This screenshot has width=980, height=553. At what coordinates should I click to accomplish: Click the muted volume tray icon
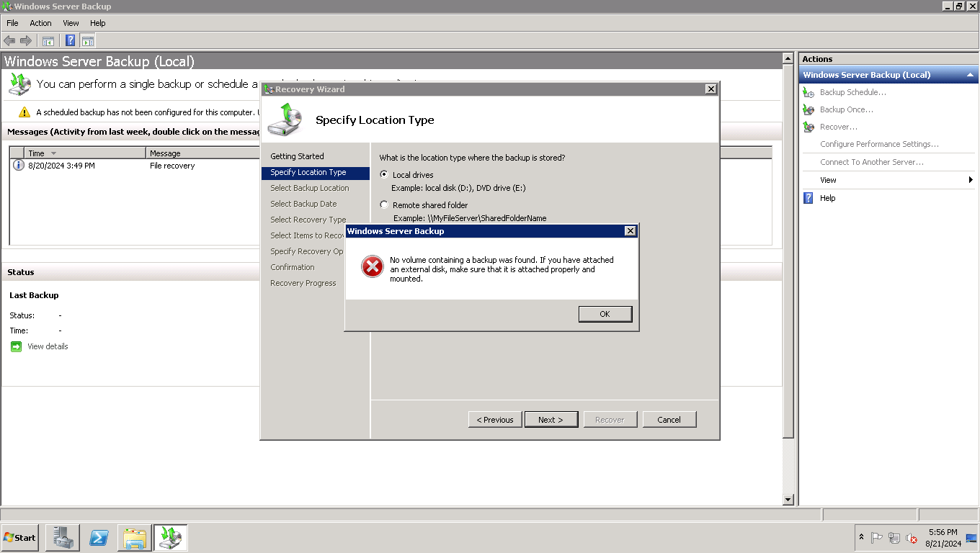(912, 537)
